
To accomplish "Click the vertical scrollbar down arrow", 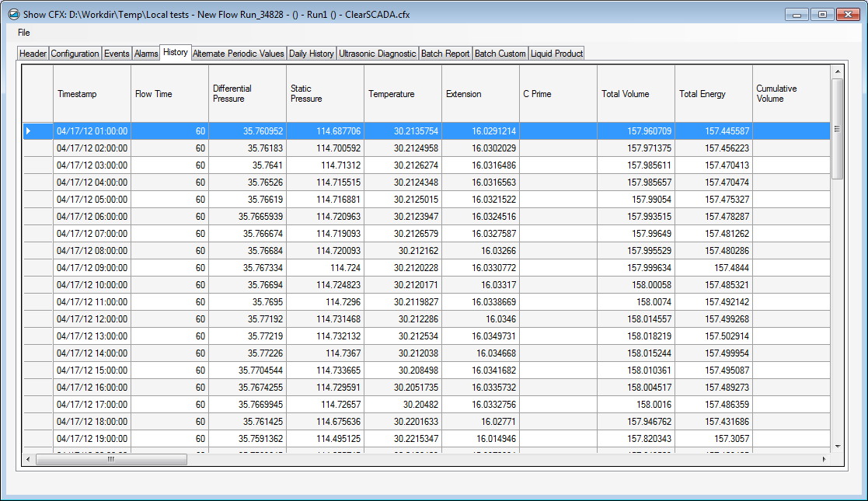I will pos(837,447).
